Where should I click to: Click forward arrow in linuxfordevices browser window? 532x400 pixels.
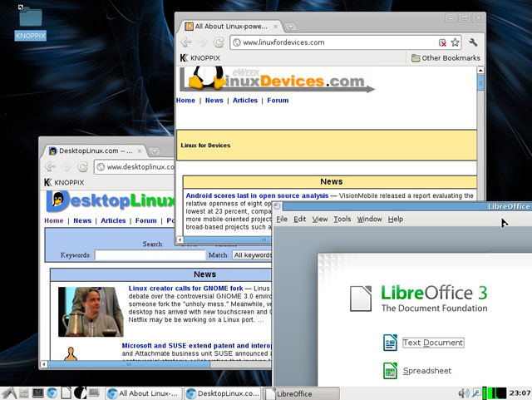(x=203, y=42)
